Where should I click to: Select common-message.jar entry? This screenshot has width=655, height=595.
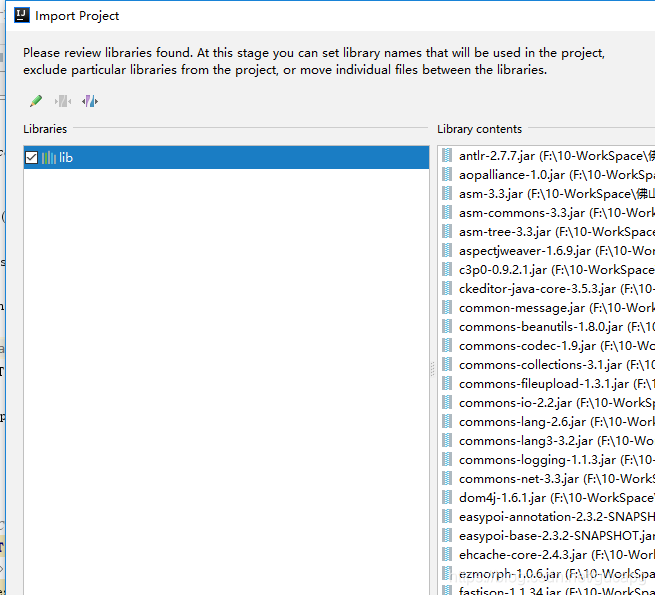pos(548,308)
